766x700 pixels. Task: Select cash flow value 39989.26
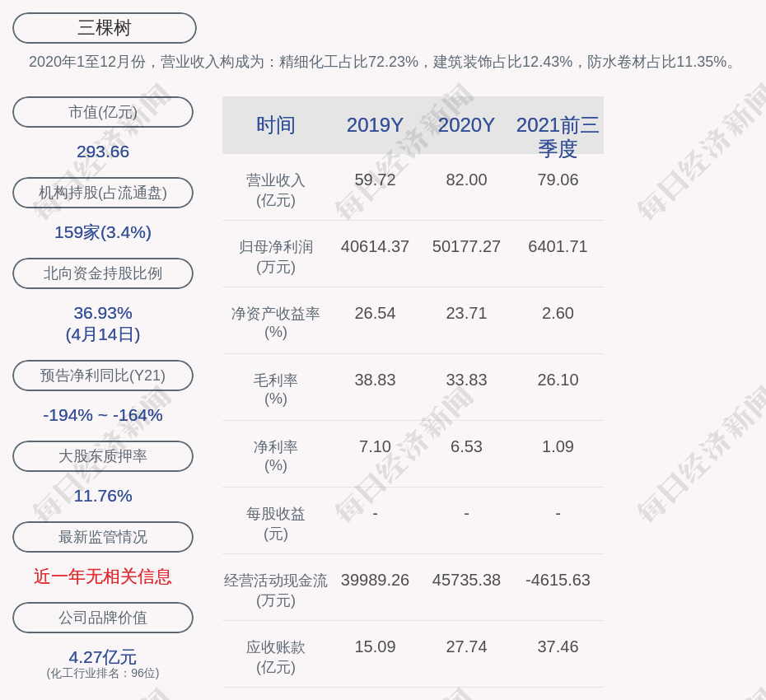coord(376,581)
